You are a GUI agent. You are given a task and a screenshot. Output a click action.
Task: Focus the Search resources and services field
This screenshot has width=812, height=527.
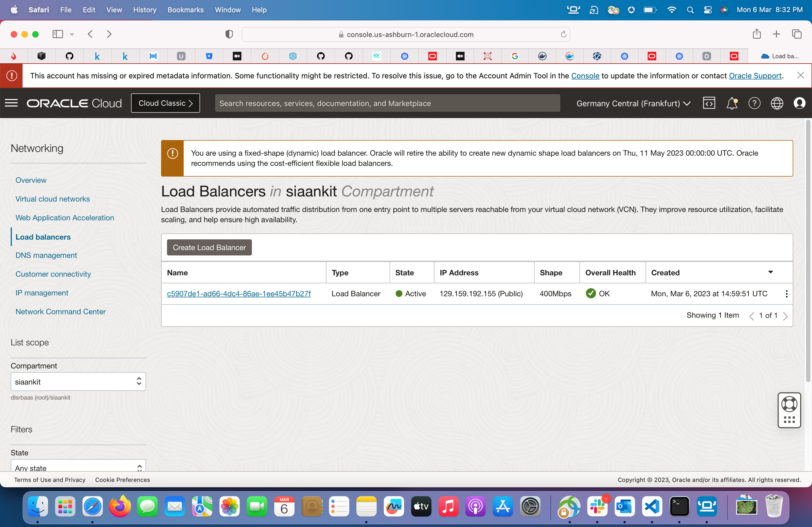tap(387, 103)
